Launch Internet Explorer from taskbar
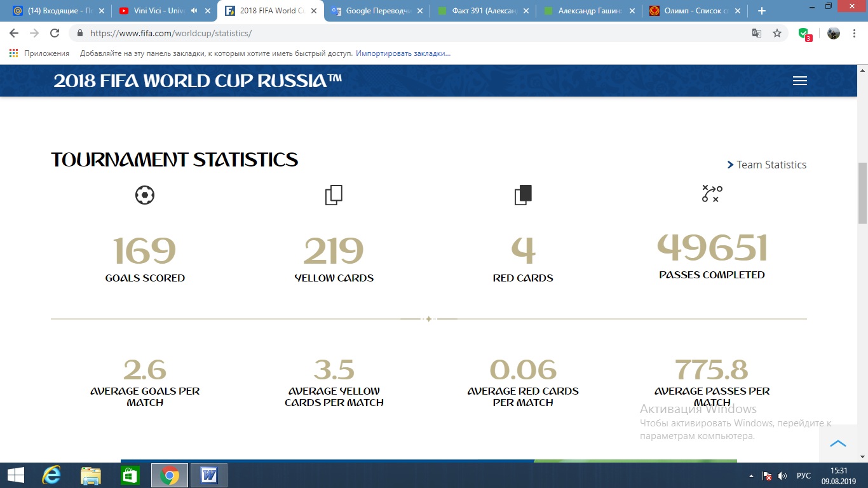 51,475
